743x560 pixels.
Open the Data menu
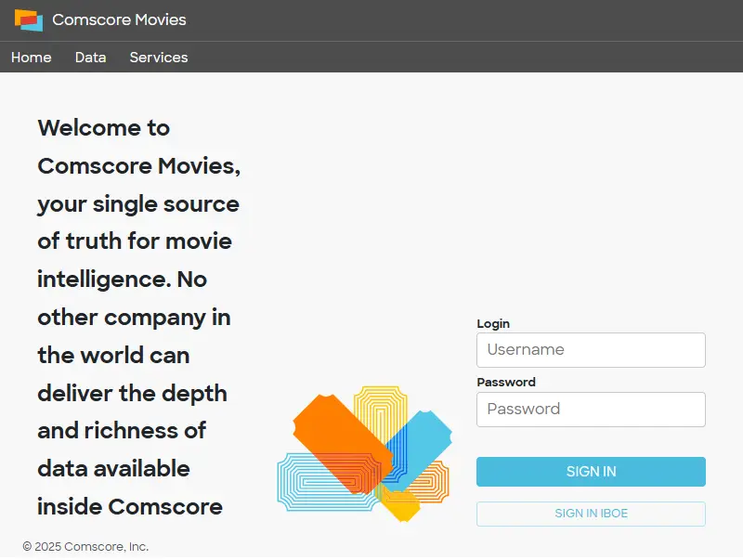pos(90,58)
